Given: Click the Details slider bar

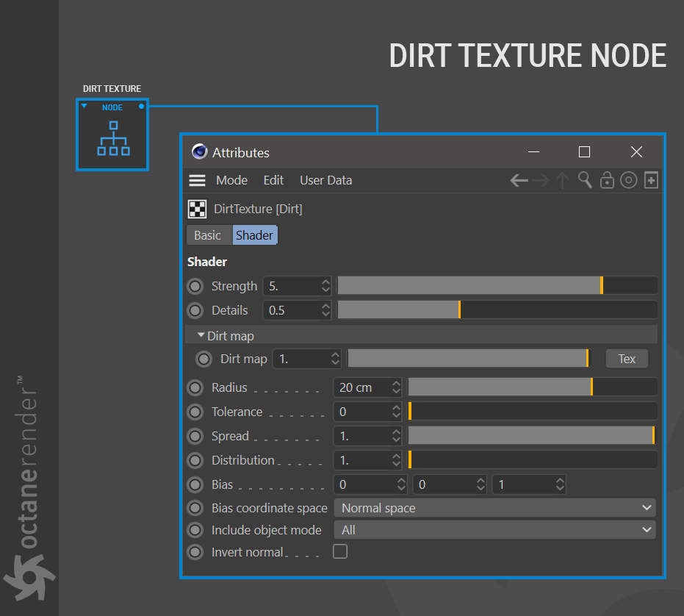Looking at the screenshot, I should (x=497, y=310).
